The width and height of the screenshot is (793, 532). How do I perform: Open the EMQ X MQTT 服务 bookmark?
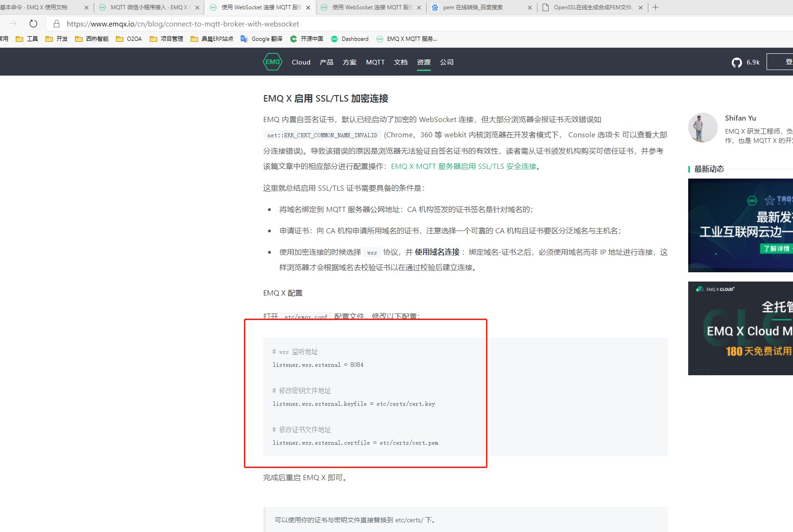pos(407,39)
